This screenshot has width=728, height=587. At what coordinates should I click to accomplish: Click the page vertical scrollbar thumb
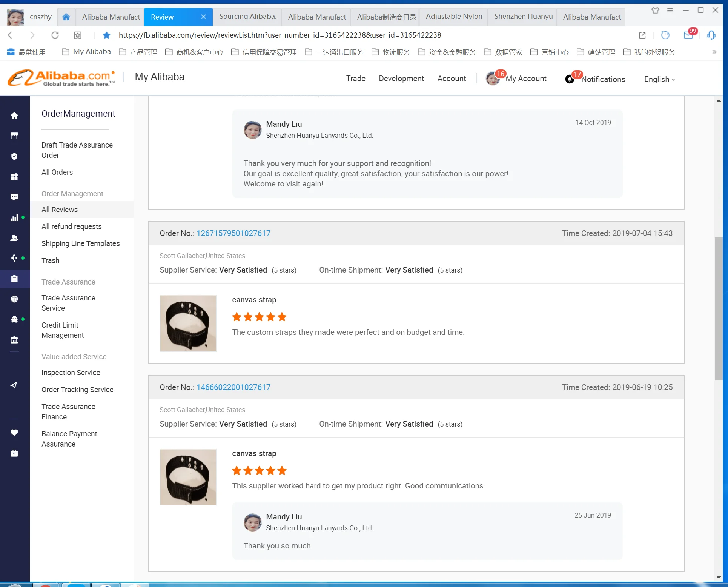pos(718,308)
